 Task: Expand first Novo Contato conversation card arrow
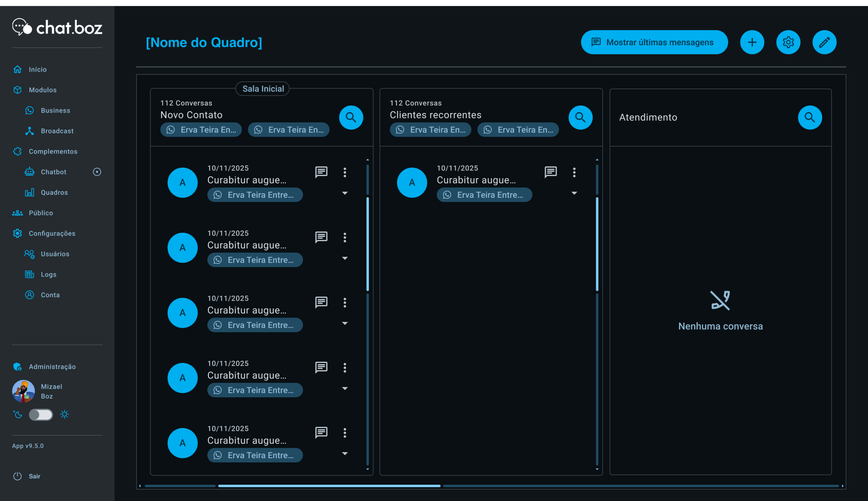[x=344, y=193]
